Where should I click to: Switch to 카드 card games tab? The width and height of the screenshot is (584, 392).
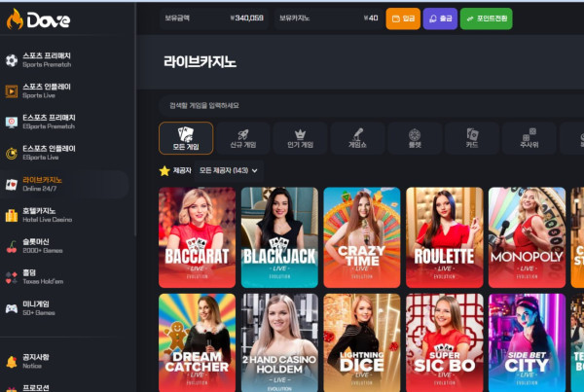coord(472,138)
